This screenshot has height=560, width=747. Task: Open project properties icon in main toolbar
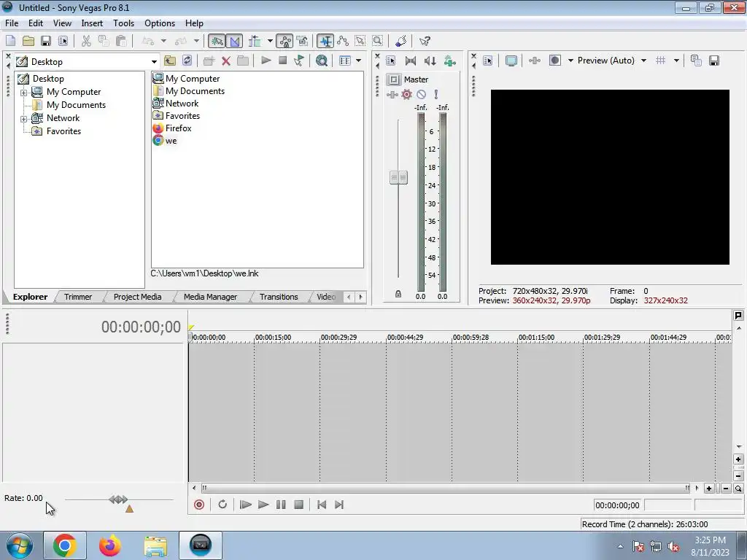(63, 41)
